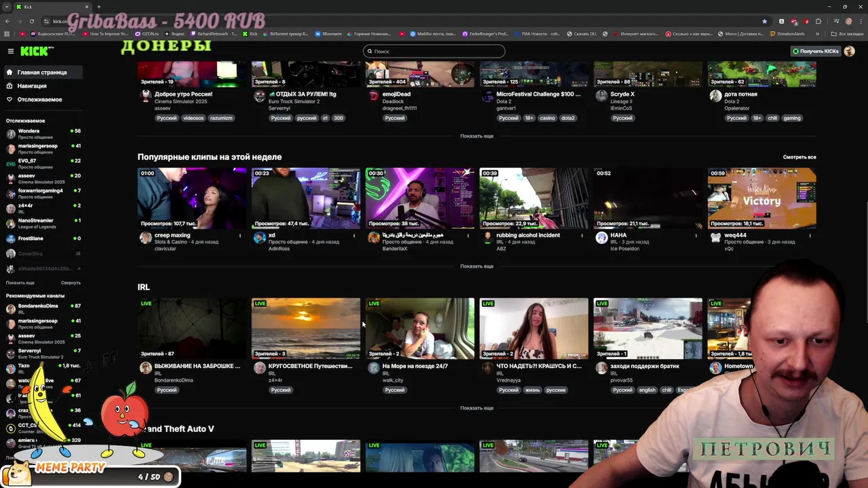The height and width of the screenshot is (488, 868).
Task: Click Показать еще below the top stream row
Action: click(x=477, y=136)
